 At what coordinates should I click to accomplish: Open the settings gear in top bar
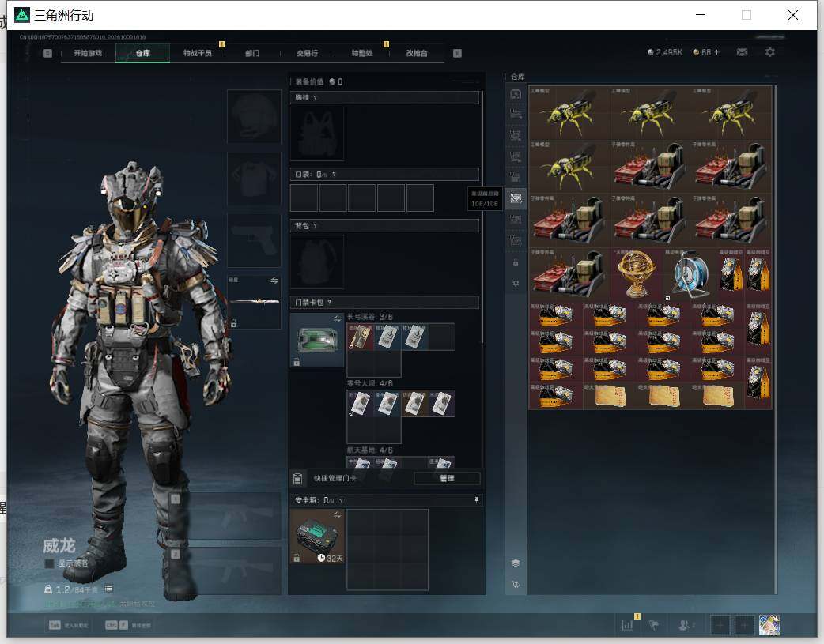pos(770,52)
